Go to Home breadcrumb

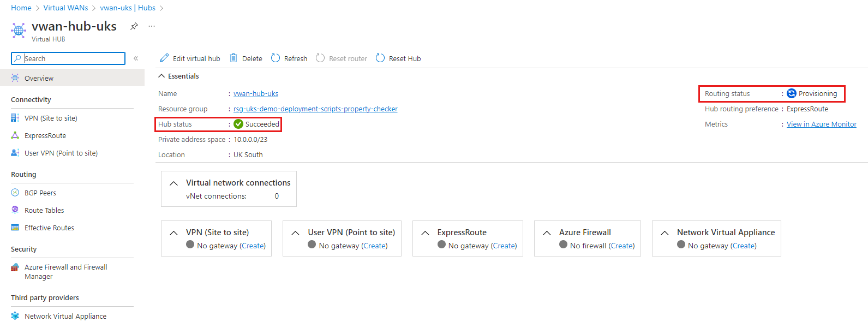[21, 8]
